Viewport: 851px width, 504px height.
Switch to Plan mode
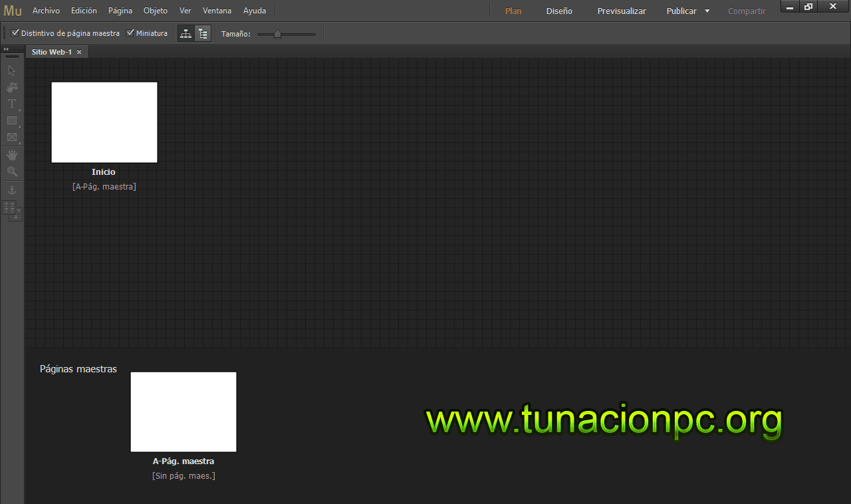click(x=513, y=11)
